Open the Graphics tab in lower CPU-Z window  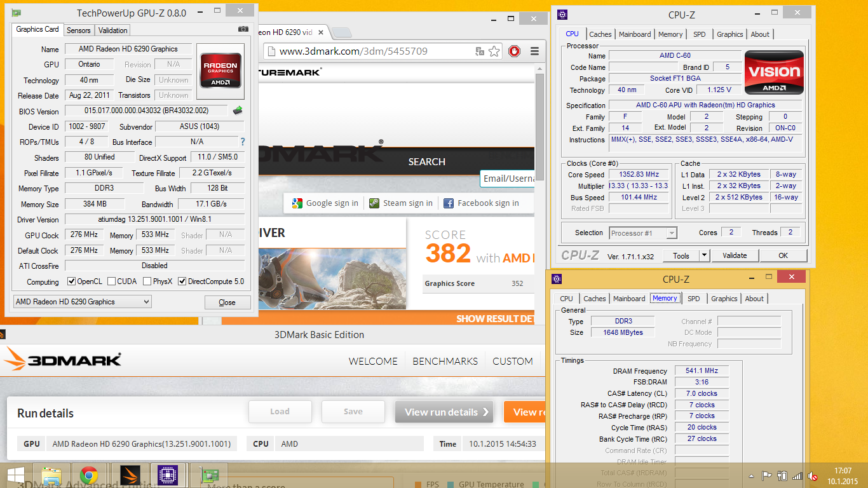pyautogui.click(x=724, y=299)
